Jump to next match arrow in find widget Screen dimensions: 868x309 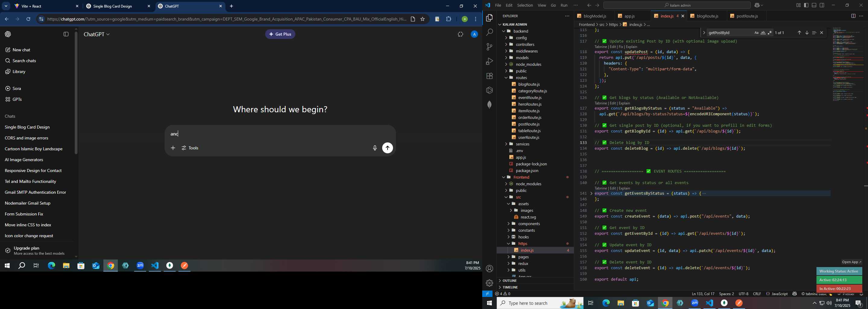pyautogui.click(x=807, y=33)
